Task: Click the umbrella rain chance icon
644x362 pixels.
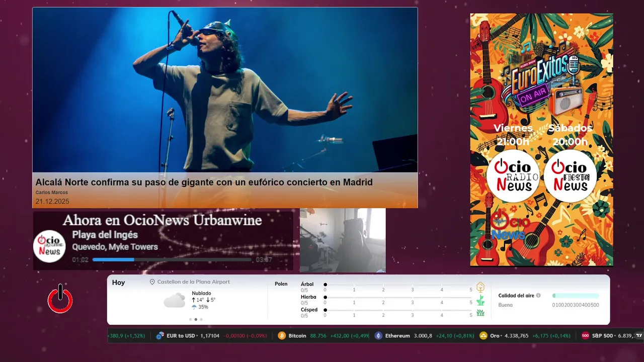Action: coord(194,307)
